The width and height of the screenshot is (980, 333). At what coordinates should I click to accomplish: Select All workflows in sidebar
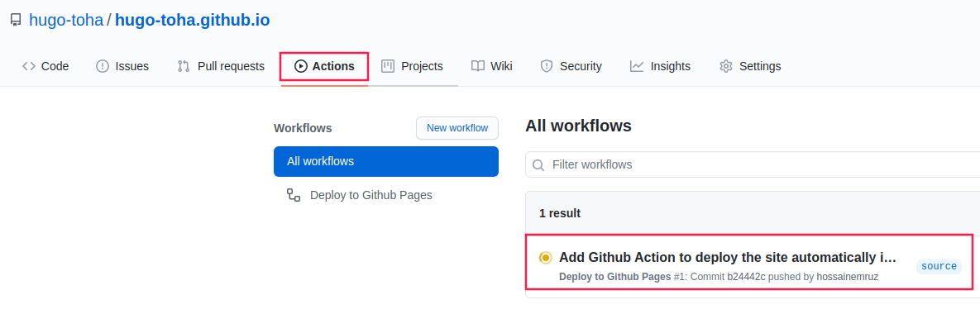point(385,161)
